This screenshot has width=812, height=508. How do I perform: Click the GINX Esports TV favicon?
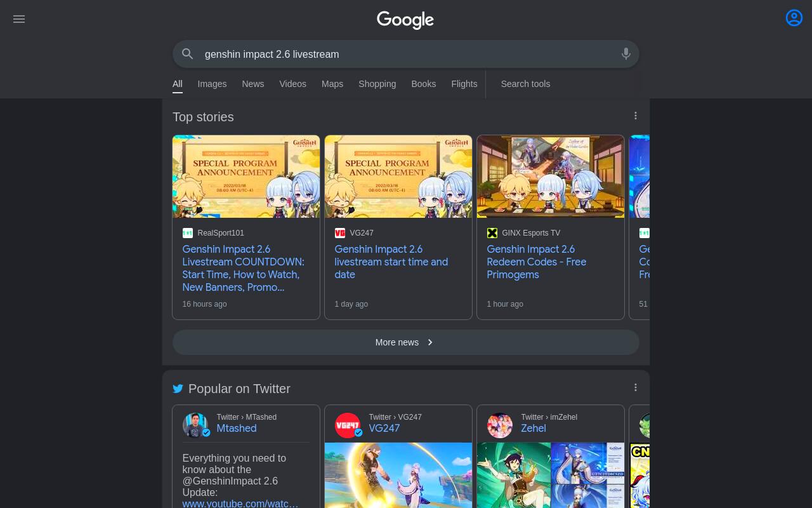pyautogui.click(x=492, y=233)
